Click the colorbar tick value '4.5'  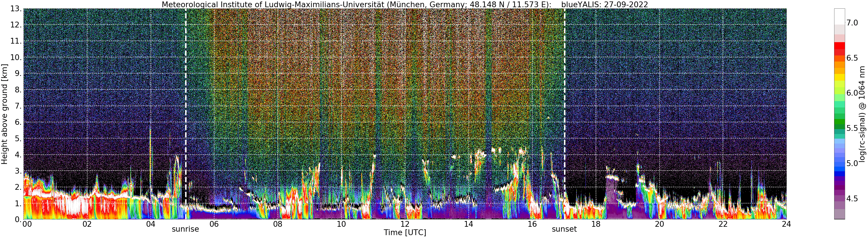[x=852, y=199]
